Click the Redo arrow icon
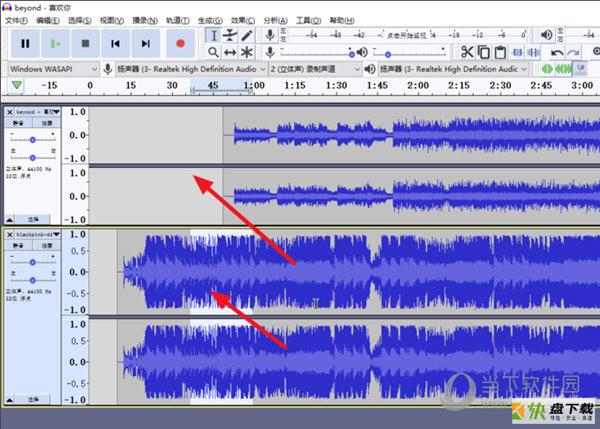600x429 pixels. (x=573, y=52)
